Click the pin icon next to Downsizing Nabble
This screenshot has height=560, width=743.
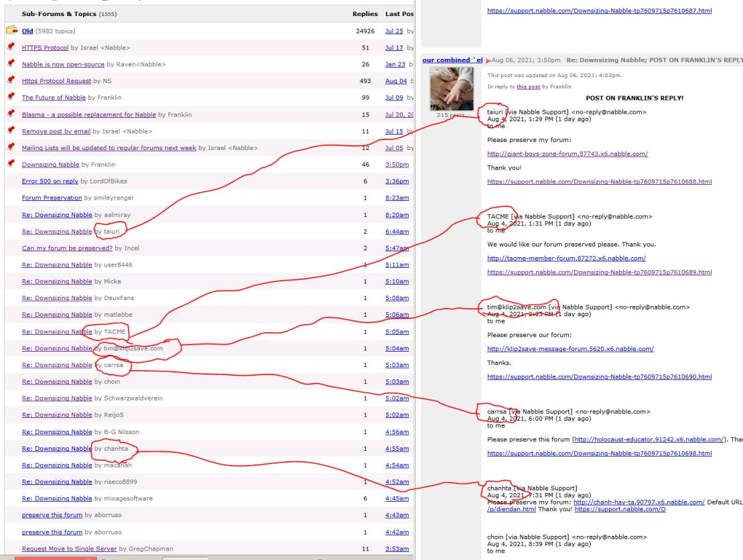[x=11, y=164]
